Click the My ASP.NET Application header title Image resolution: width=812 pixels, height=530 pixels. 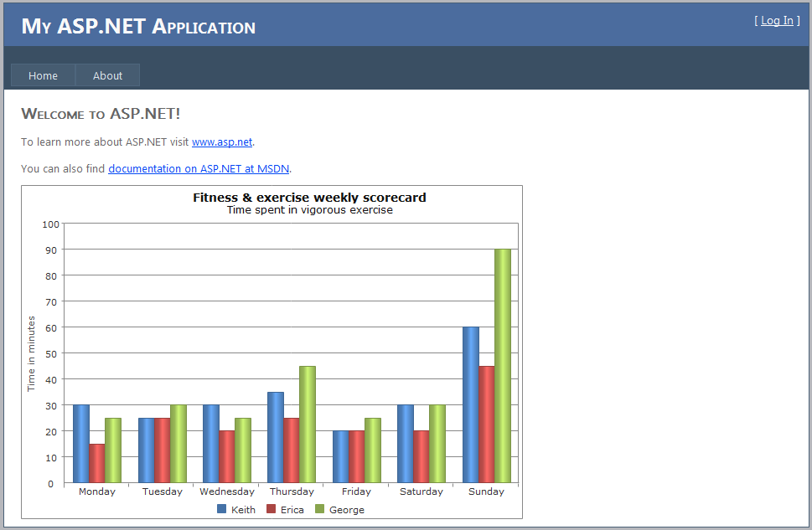tap(138, 26)
